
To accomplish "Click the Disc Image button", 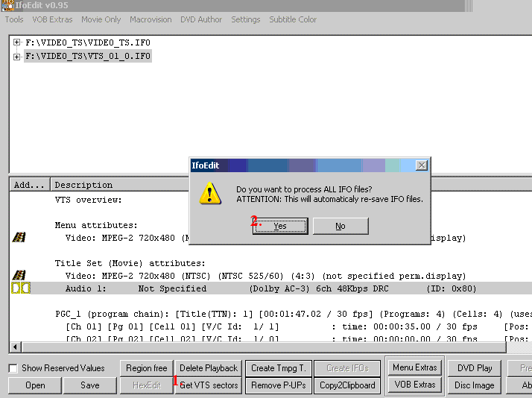I will pyautogui.click(x=475, y=385).
